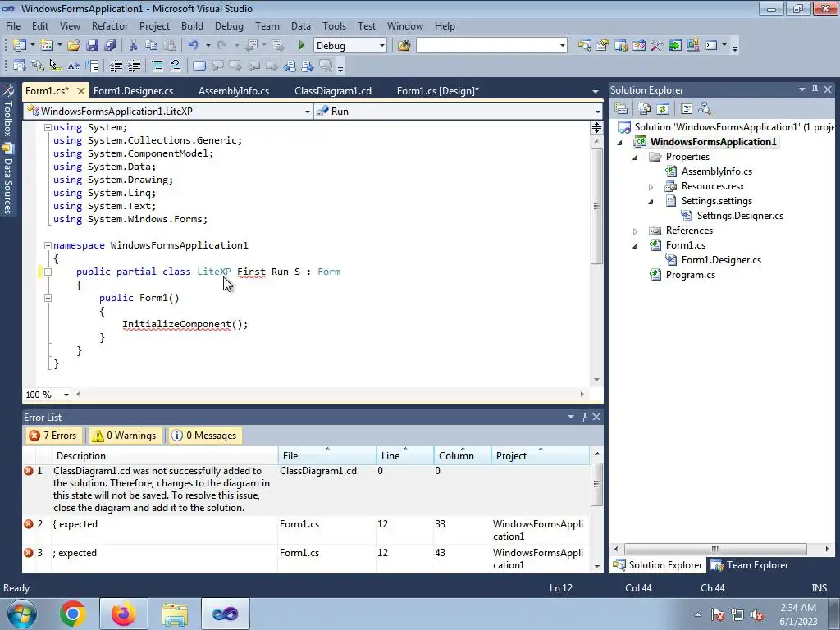Image resolution: width=840 pixels, height=630 pixels.
Task: Toggle the 7 Errors filter button
Action: (x=53, y=436)
